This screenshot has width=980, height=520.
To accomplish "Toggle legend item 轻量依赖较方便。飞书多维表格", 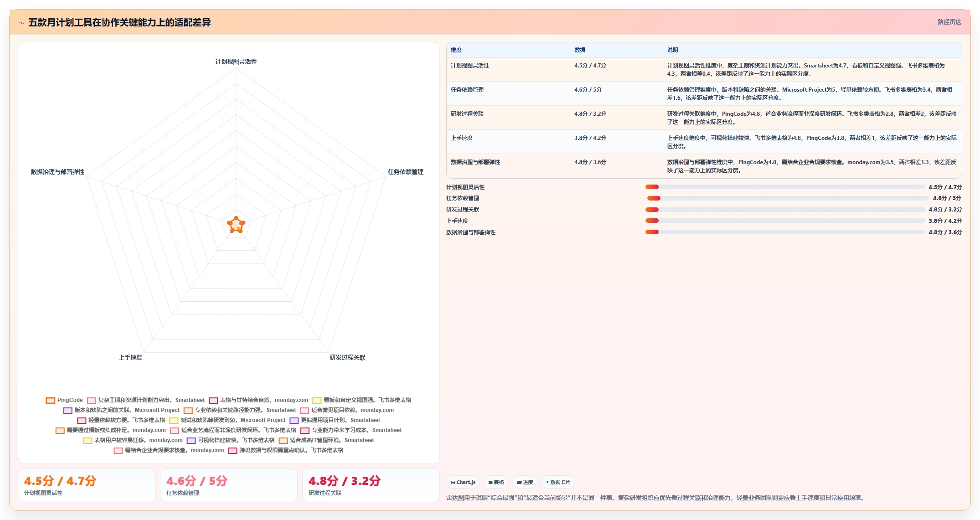I will click(x=121, y=420).
